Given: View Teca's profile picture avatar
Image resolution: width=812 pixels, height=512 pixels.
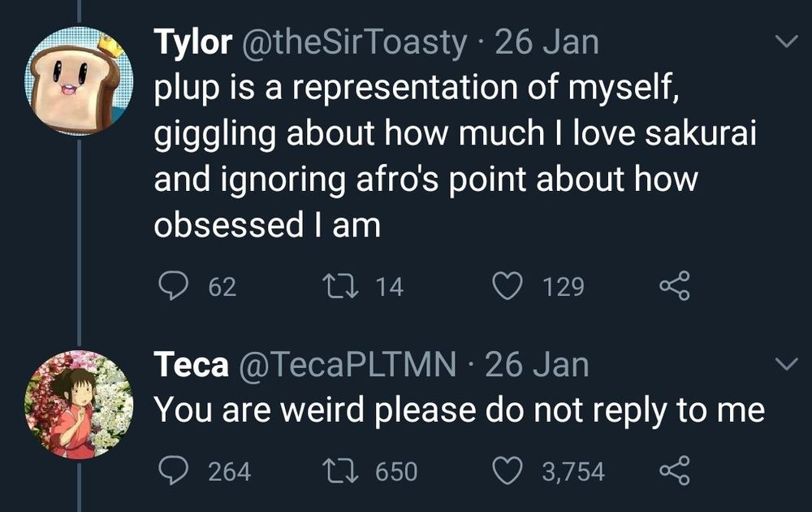Looking at the screenshot, I should pyautogui.click(x=79, y=404).
